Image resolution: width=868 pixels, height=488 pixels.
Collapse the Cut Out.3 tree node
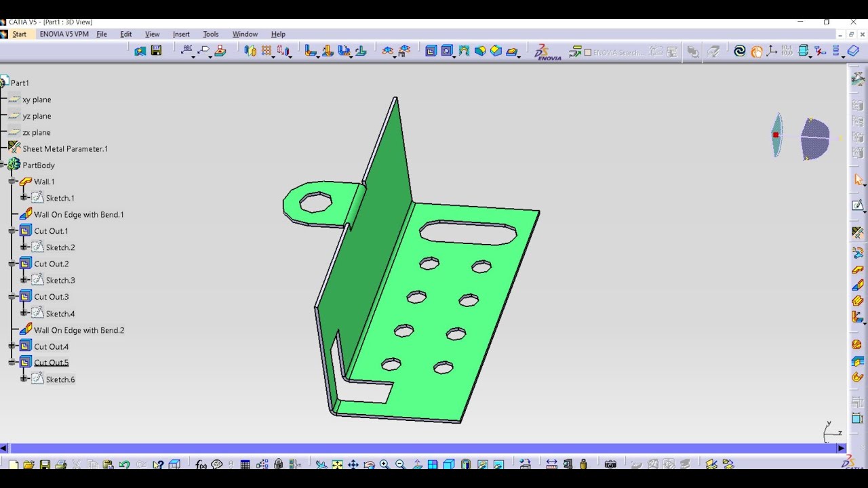tap(12, 297)
